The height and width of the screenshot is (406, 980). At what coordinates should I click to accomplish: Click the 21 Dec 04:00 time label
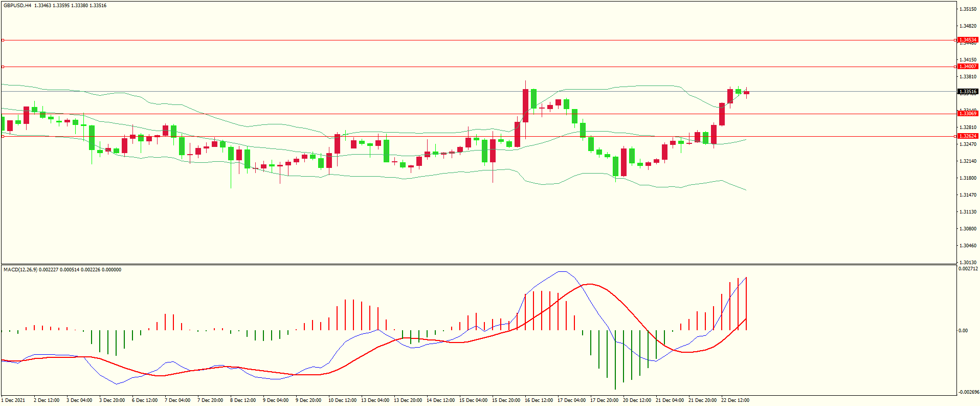[x=670, y=400]
